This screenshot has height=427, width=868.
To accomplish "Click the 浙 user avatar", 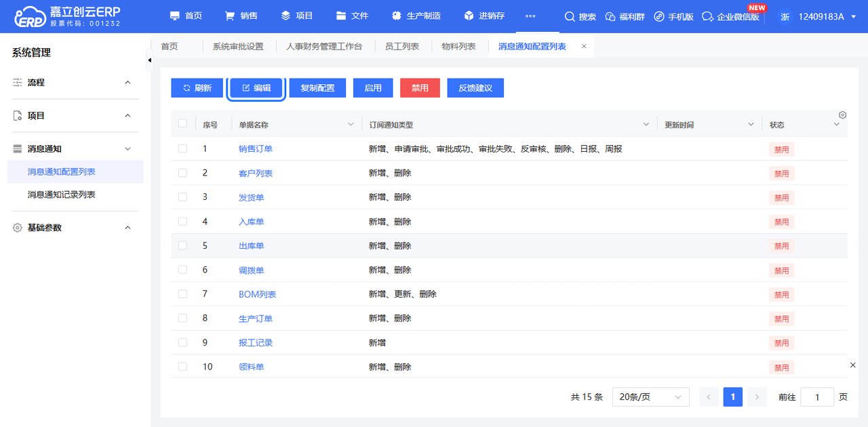I will click(785, 16).
